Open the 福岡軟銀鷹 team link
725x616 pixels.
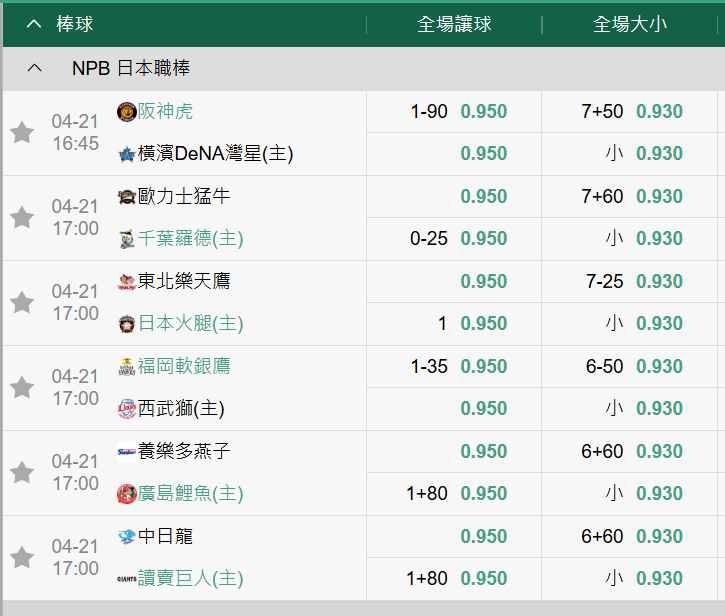pyautogui.click(x=184, y=366)
